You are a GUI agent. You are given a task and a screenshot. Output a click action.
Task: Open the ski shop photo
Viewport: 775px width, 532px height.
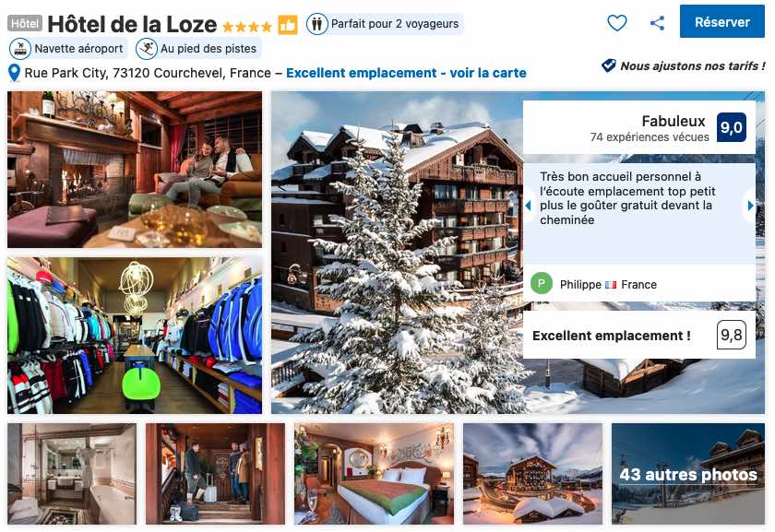tap(135, 336)
